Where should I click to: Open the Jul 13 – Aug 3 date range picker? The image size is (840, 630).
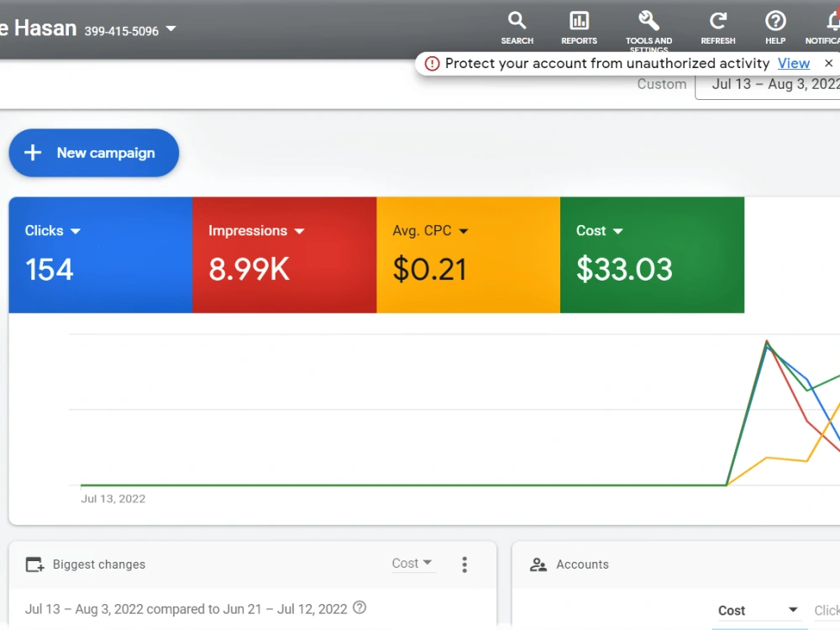tap(768, 85)
